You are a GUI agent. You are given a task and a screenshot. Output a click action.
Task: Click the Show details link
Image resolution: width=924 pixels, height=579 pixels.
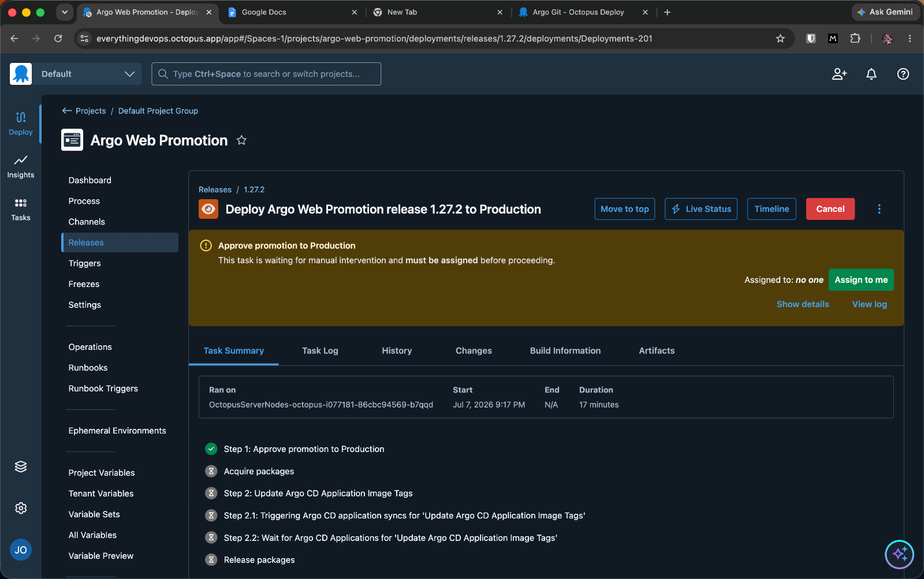[803, 304]
